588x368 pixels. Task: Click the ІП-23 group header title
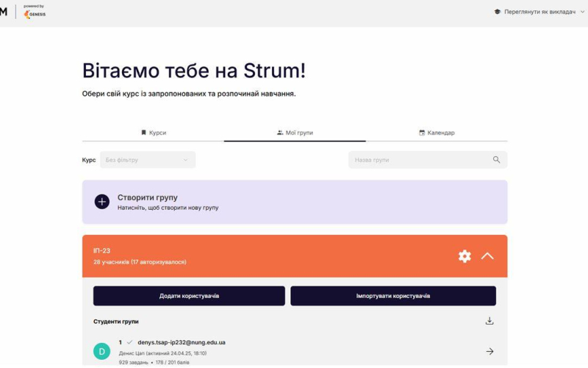101,250
